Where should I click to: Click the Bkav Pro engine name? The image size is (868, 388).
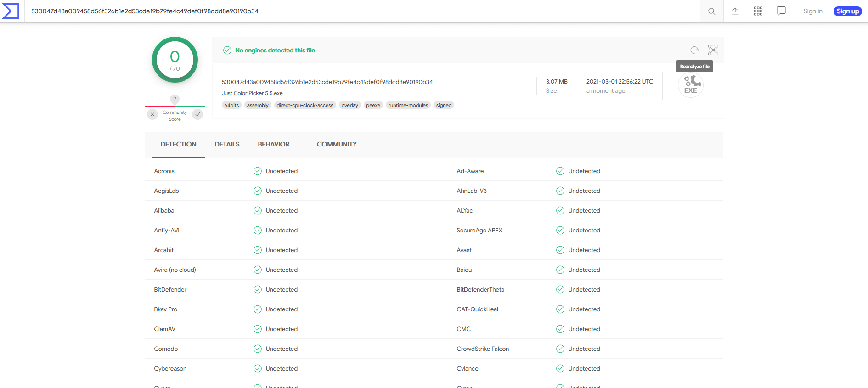(x=166, y=309)
